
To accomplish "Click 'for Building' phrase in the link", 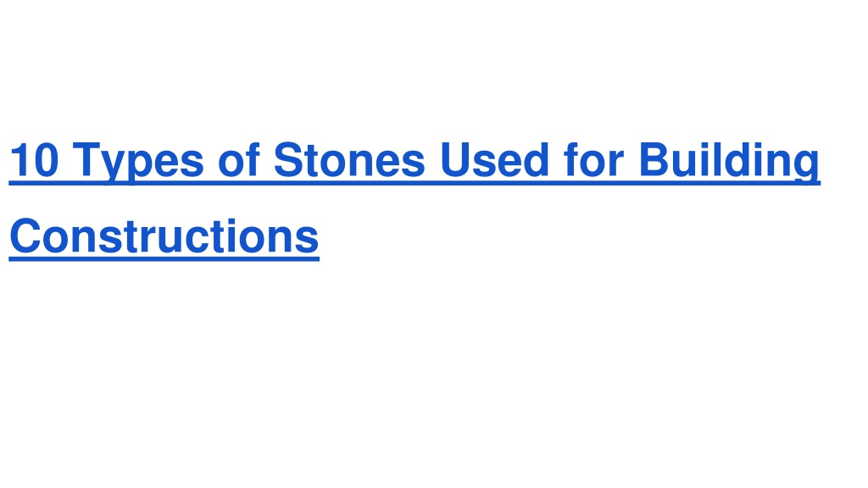I will pos(692,160).
